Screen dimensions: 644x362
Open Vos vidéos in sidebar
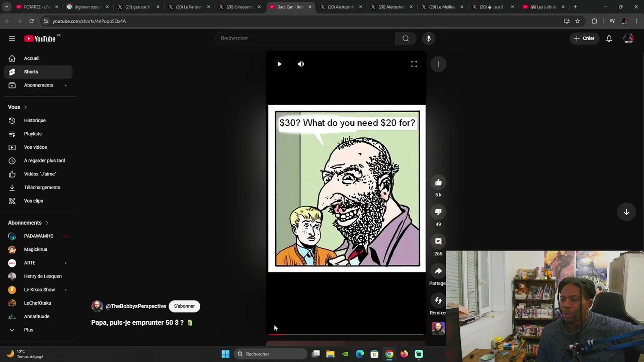coord(38,147)
